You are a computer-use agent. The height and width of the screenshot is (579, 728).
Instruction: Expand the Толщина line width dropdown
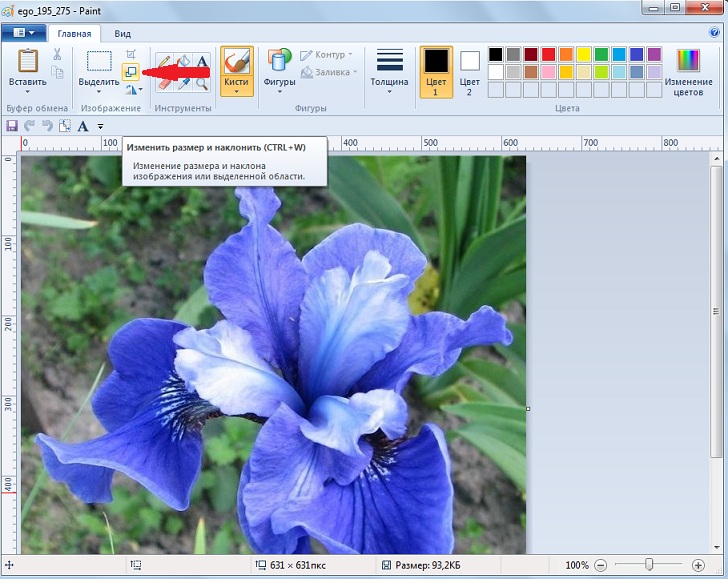(x=389, y=70)
